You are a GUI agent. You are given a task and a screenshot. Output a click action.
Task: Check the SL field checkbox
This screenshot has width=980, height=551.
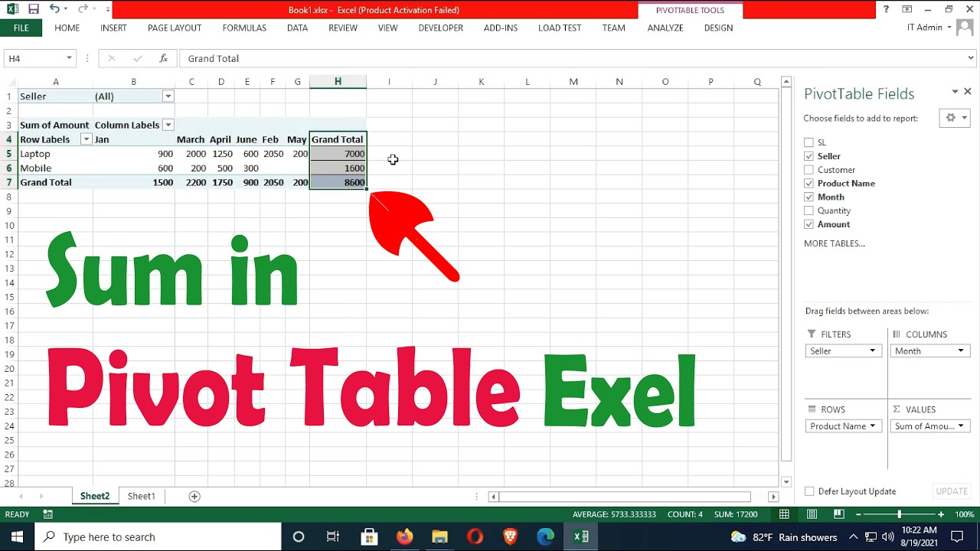808,142
